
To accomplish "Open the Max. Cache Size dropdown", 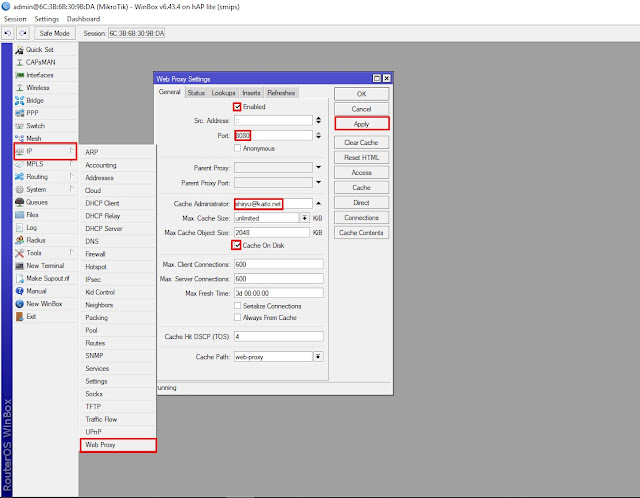I will point(304,218).
